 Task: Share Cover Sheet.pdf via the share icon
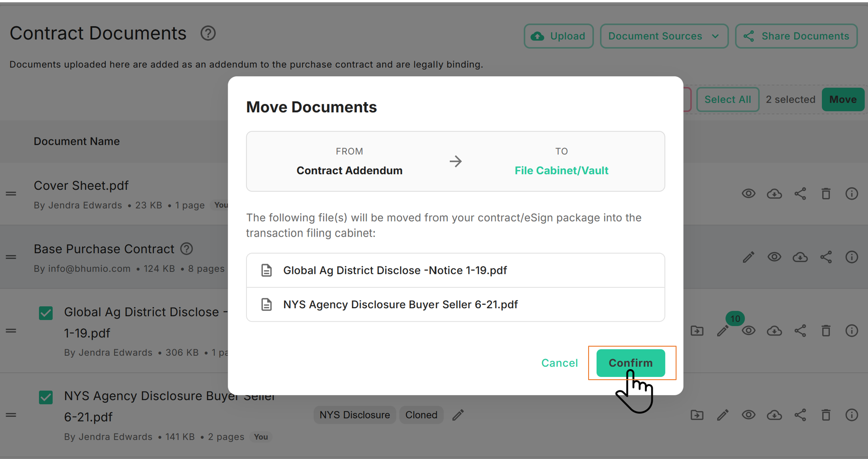[x=800, y=194]
